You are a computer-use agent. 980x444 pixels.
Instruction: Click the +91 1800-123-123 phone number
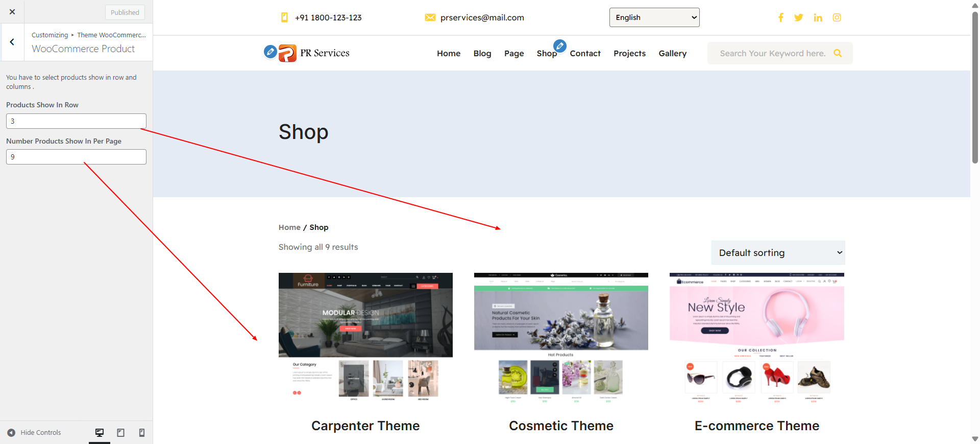(328, 17)
